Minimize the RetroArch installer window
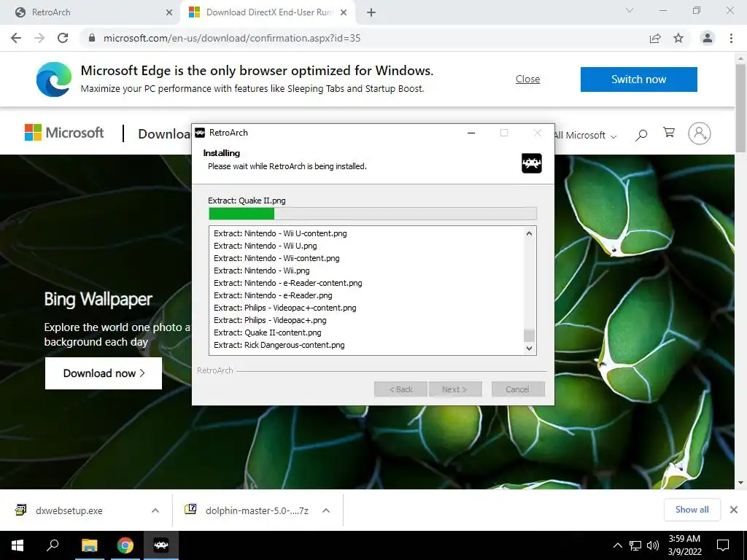 pyautogui.click(x=471, y=133)
